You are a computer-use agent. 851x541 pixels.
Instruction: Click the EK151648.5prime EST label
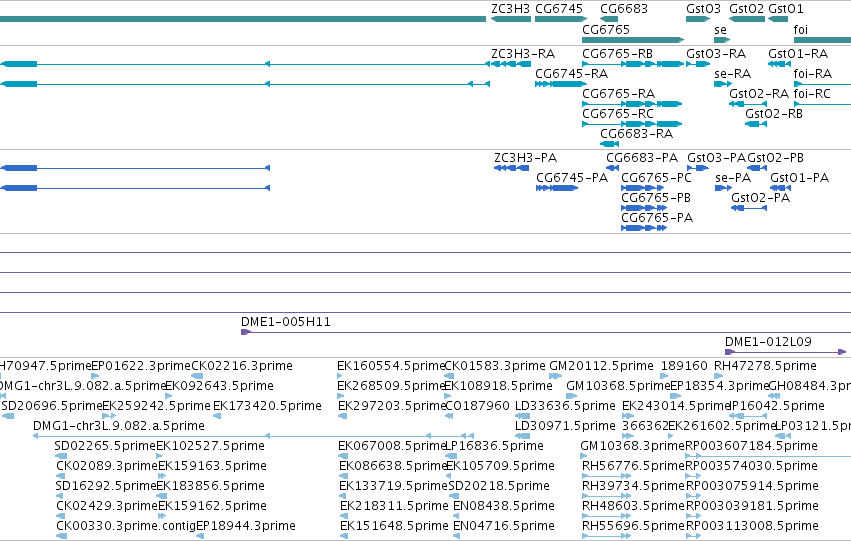click(394, 526)
